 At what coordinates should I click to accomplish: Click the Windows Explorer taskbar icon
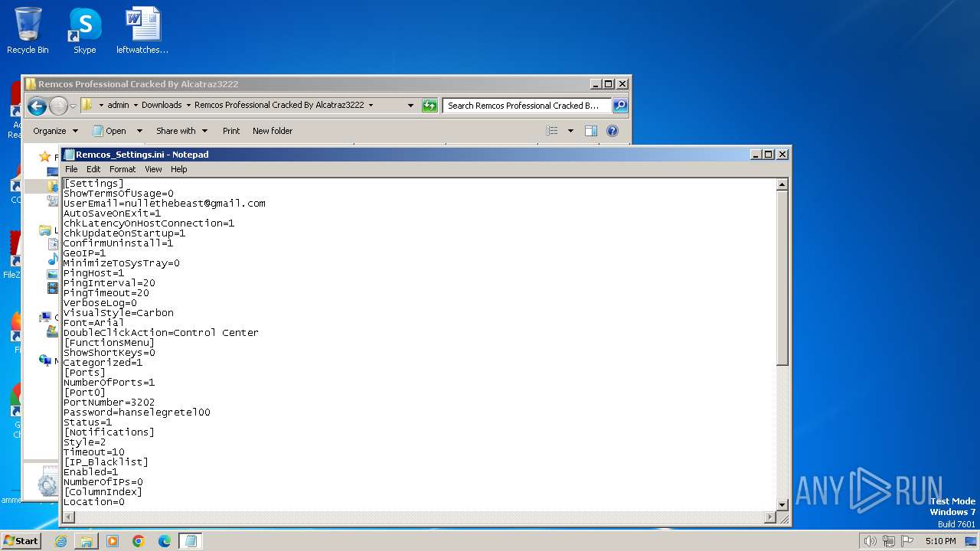[x=87, y=541]
